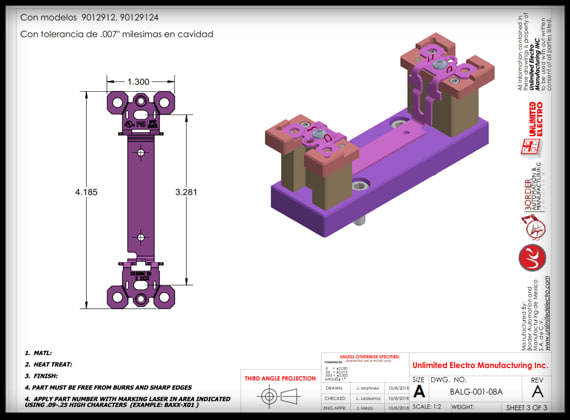Select the flat purple bracket 2D view

pyautogui.click(x=141, y=200)
